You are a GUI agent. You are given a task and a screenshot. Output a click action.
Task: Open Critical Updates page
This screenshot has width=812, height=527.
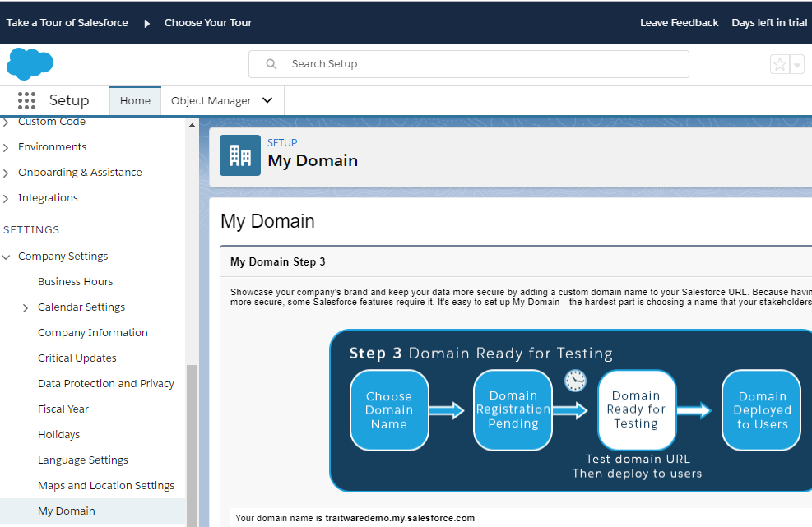point(77,358)
